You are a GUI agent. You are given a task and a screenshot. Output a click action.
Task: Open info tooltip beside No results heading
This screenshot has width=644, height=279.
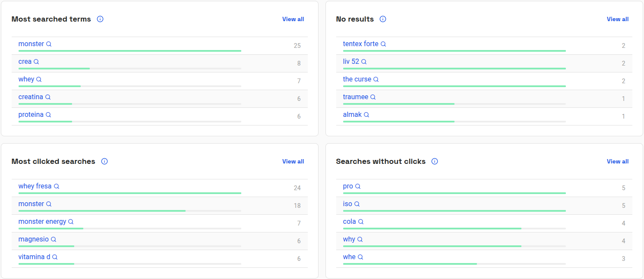click(x=383, y=19)
